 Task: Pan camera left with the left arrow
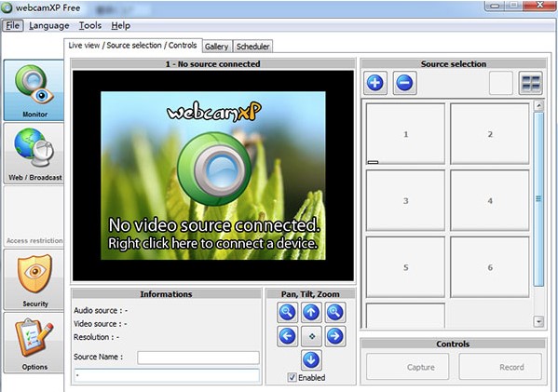point(287,336)
